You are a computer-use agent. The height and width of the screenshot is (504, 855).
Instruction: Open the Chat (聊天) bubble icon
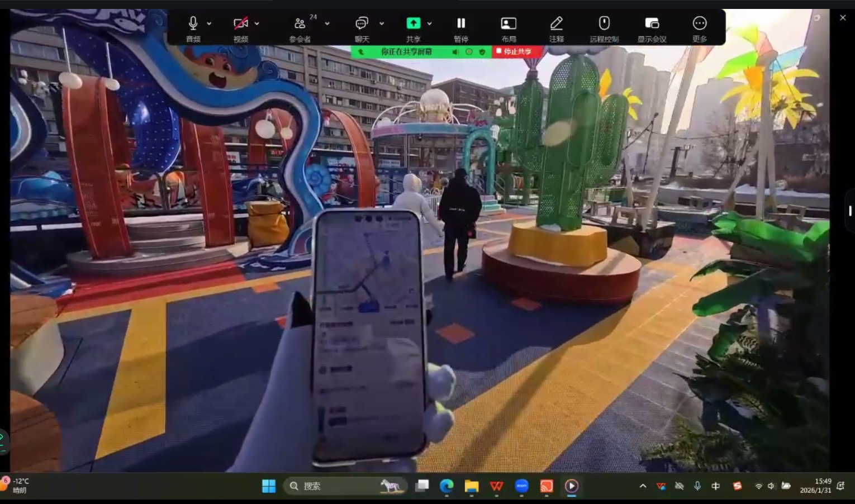pyautogui.click(x=362, y=23)
